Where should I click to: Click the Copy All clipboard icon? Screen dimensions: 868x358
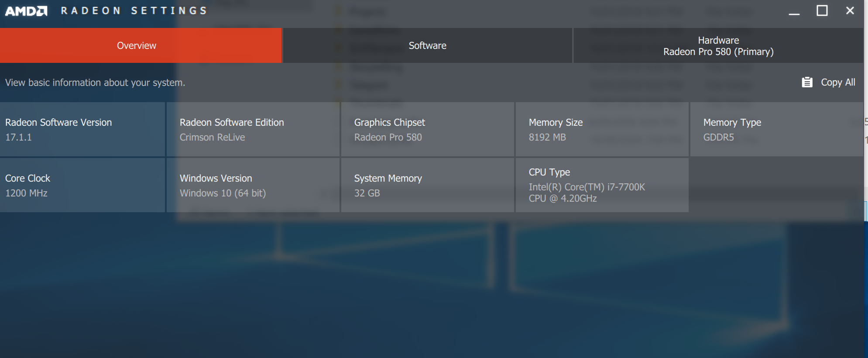(x=807, y=82)
